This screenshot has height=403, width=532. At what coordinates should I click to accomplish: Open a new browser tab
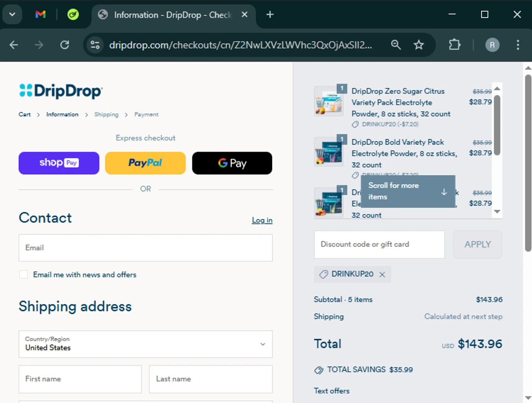270,15
